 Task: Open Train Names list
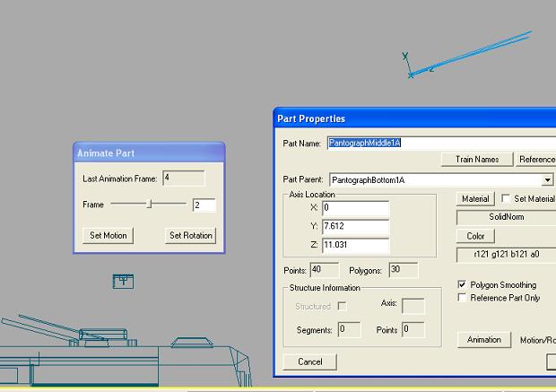point(476,160)
